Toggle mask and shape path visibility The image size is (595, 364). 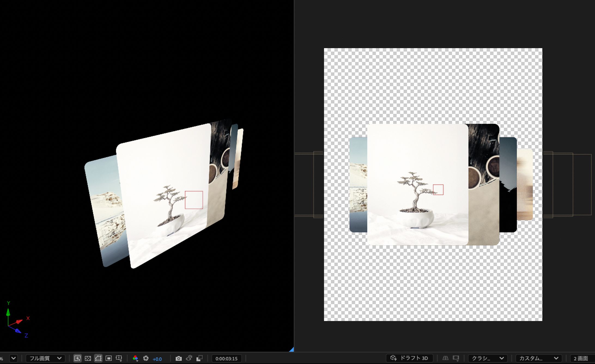[98, 358]
